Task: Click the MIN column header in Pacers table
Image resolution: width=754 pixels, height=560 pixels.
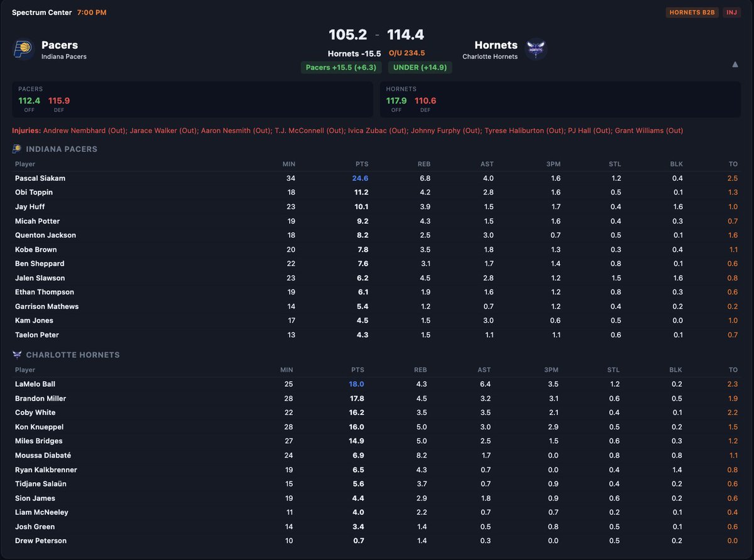Action: point(288,164)
